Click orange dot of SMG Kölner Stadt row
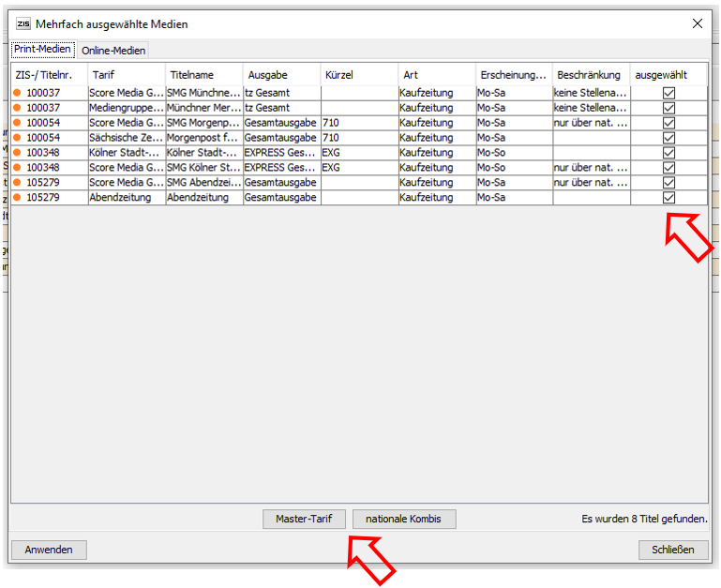 18,168
